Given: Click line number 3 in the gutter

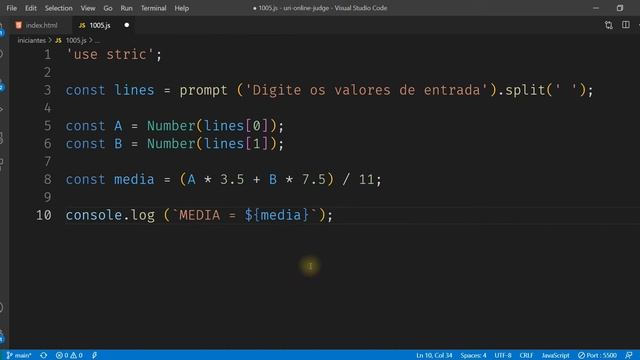Looking at the screenshot, I should [47, 90].
